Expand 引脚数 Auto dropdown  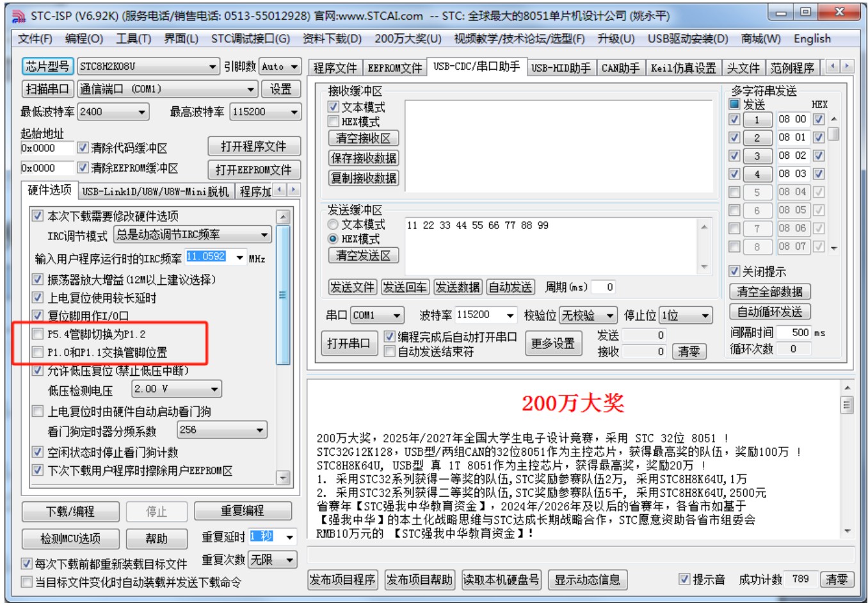[294, 67]
